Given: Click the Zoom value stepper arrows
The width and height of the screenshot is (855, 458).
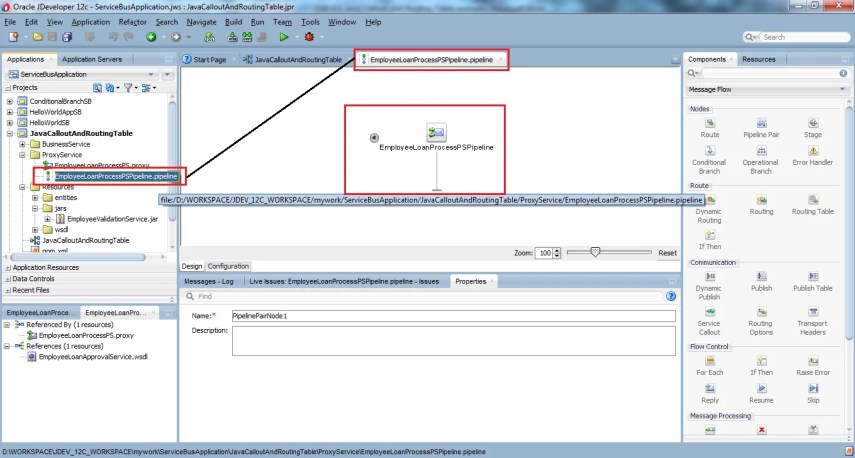Looking at the screenshot, I should click(x=557, y=253).
